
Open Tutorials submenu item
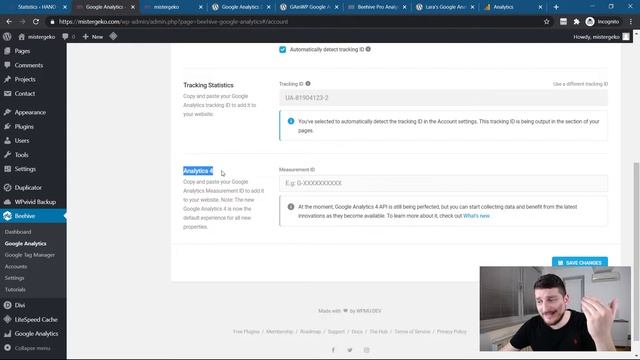pyautogui.click(x=15, y=289)
